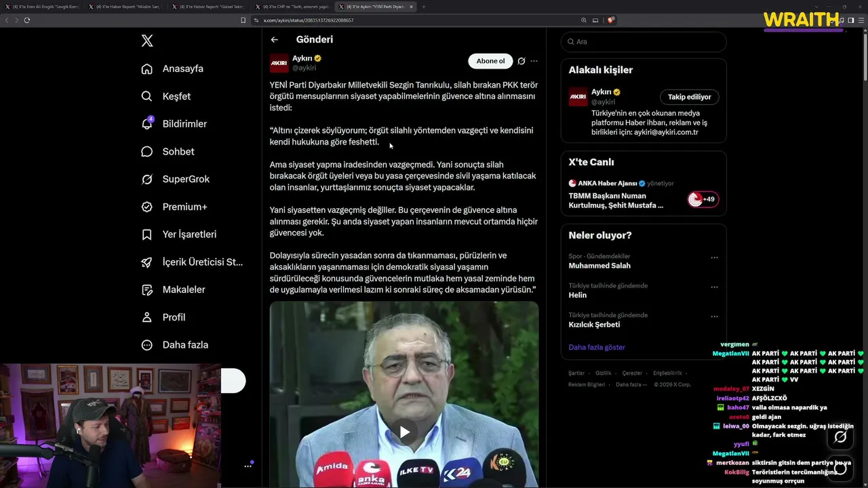Reload the page in the browser toolbar
Screen dimensions: 868x488
tap(27, 20)
